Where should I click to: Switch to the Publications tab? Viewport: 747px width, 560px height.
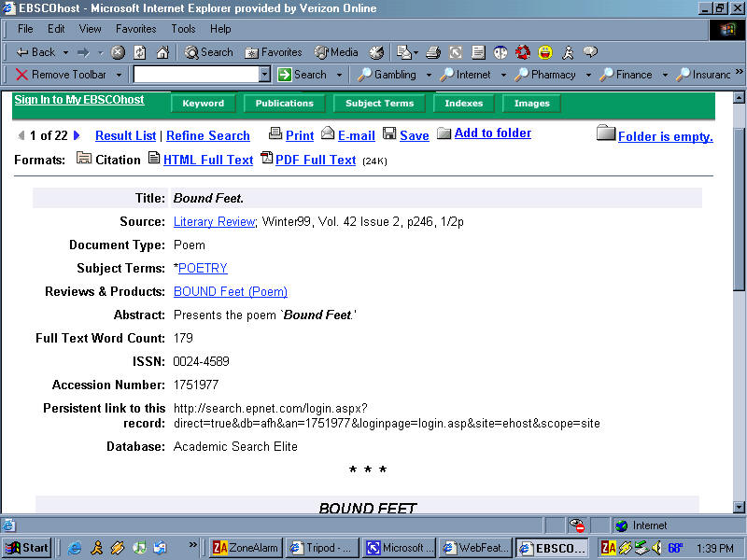pos(285,103)
